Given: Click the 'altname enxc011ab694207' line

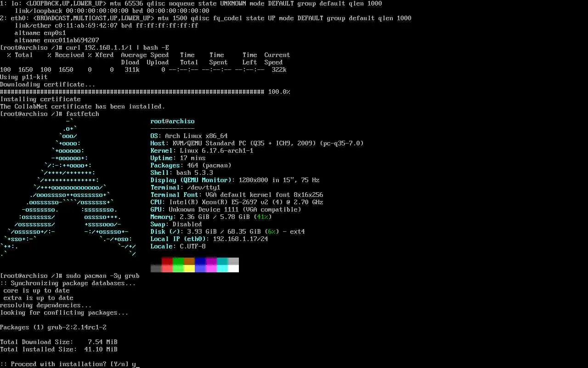Looking at the screenshot, I should point(57,40).
